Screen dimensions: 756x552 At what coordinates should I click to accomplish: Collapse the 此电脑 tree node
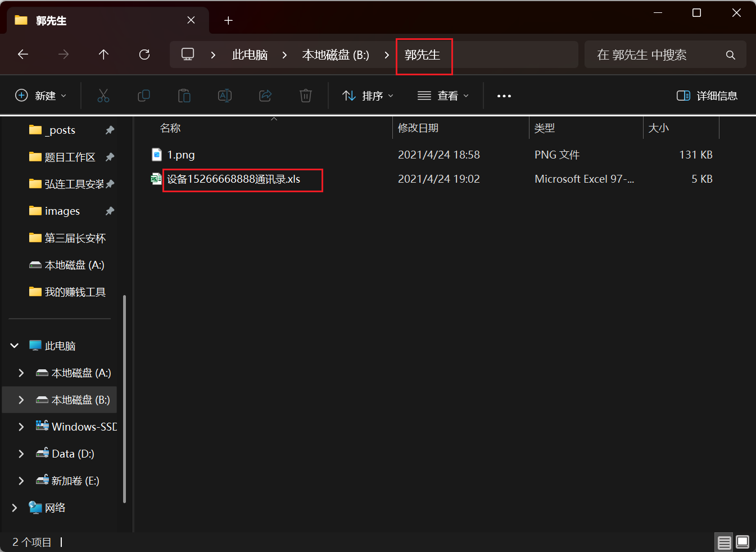[x=15, y=346]
